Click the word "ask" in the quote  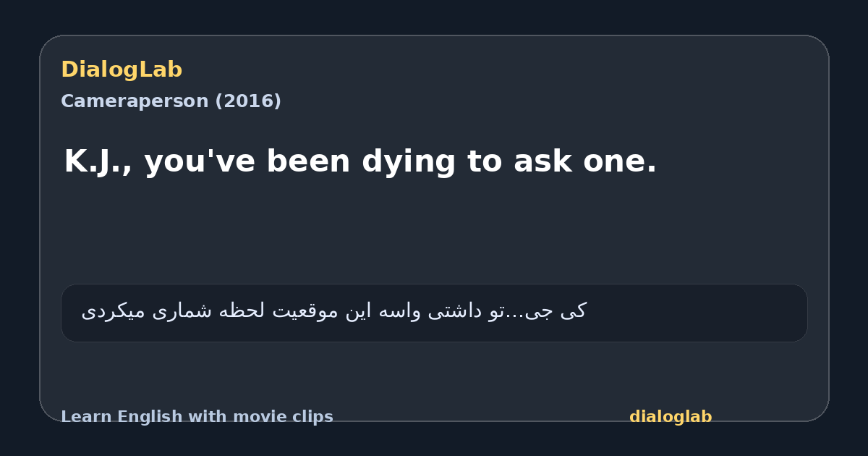(x=538, y=161)
